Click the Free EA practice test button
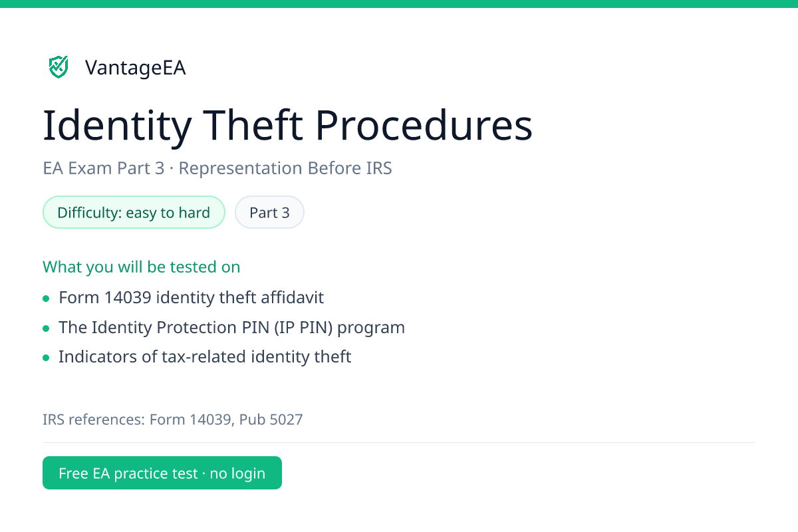The image size is (798, 532). (x=162, y=473)
